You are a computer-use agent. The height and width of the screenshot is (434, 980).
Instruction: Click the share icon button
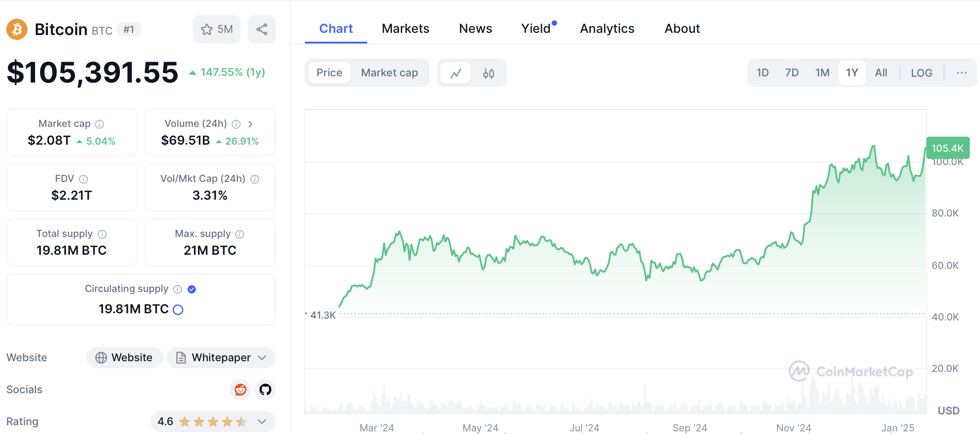pos(261,29)
